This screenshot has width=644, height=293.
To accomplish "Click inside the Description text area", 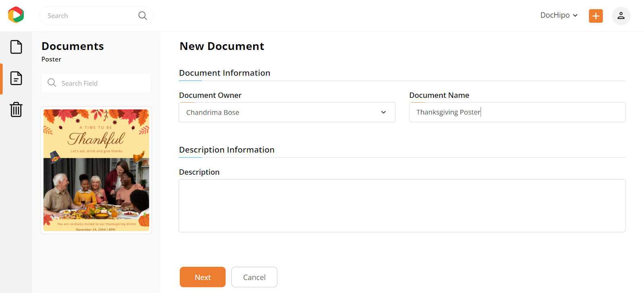I will (402, 206).
